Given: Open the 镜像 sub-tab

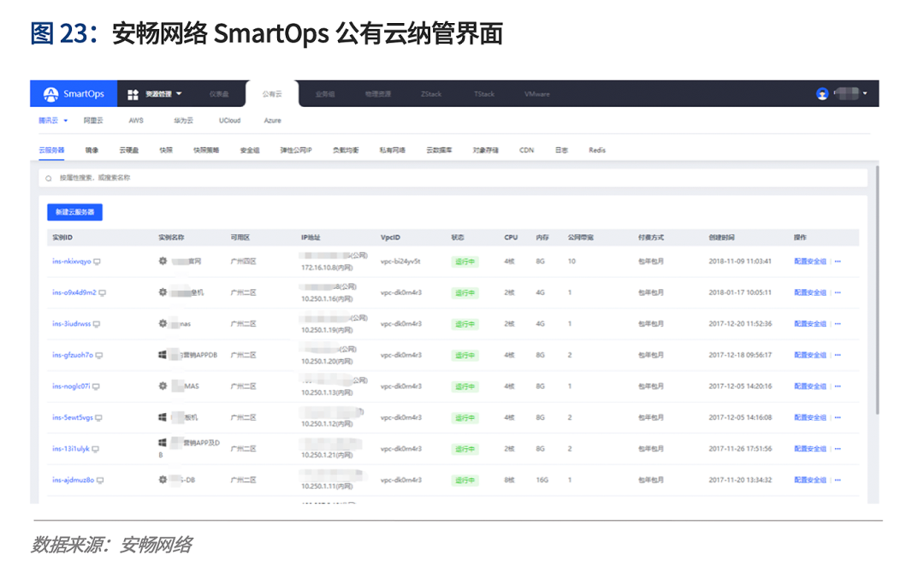Looking at the screenshot, I should pyautogui.click(x=92, y=150).
